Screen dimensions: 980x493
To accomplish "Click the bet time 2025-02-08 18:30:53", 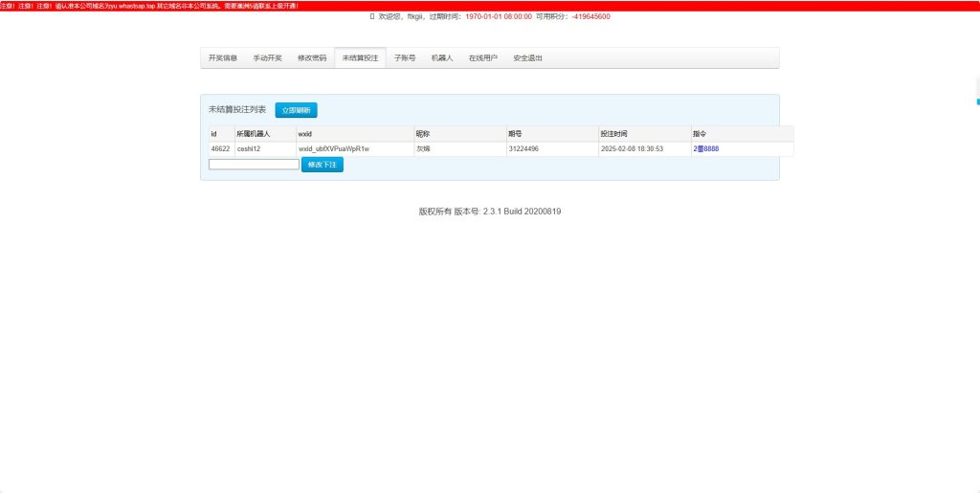I will pyautogui.click(x=632, y=148).
